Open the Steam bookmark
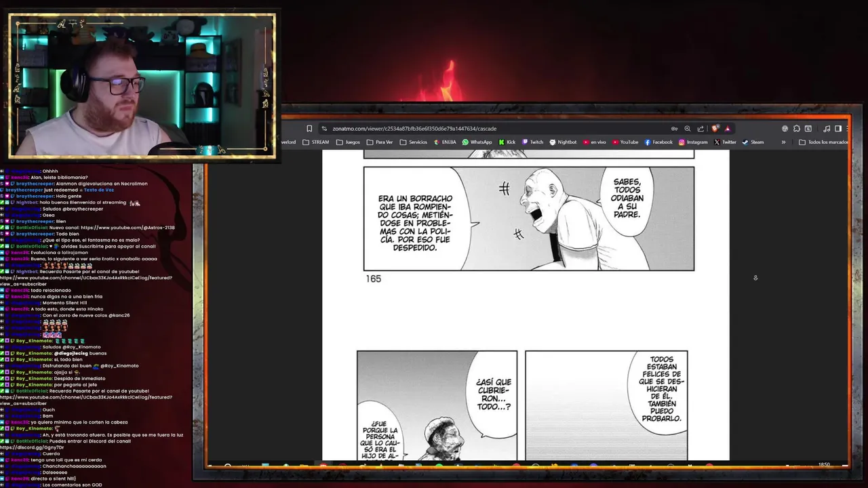 [753, 142]
